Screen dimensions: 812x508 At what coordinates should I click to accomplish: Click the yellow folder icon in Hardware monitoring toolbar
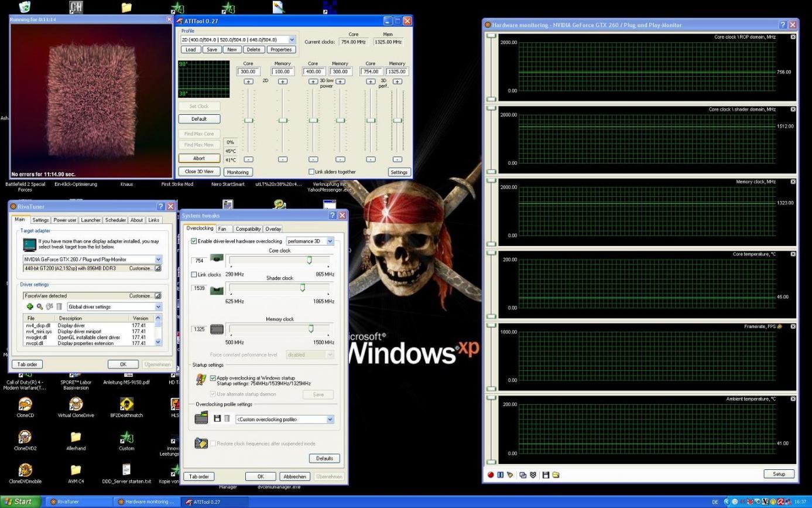[556, 475]
